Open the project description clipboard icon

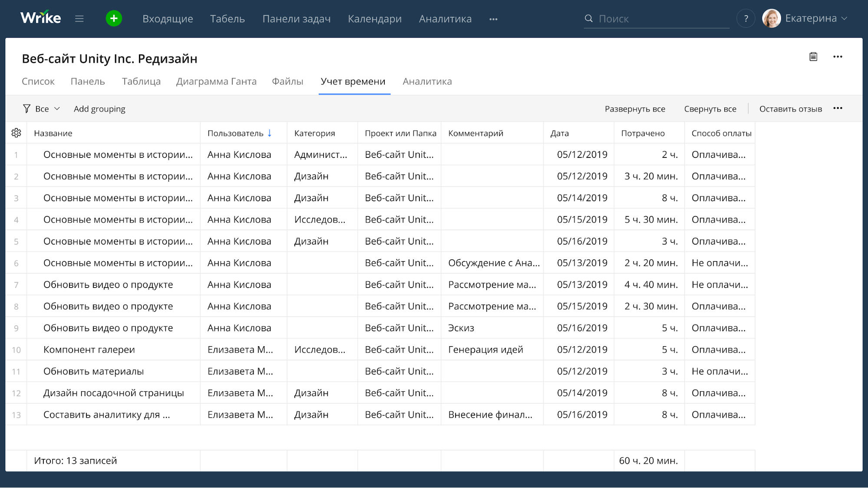[813, 57]
